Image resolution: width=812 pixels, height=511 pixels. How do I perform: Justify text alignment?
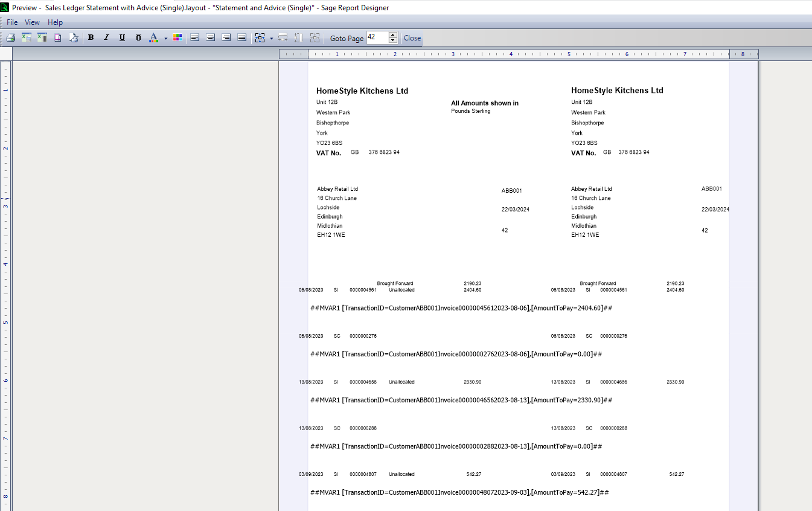(x=241, y=37)
